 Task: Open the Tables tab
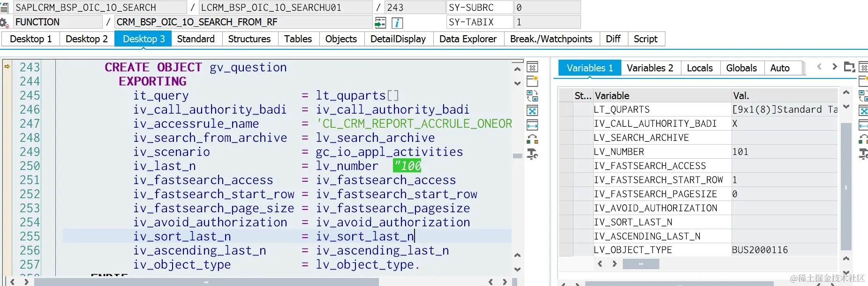pyautogui.click(x=298, y=39)
